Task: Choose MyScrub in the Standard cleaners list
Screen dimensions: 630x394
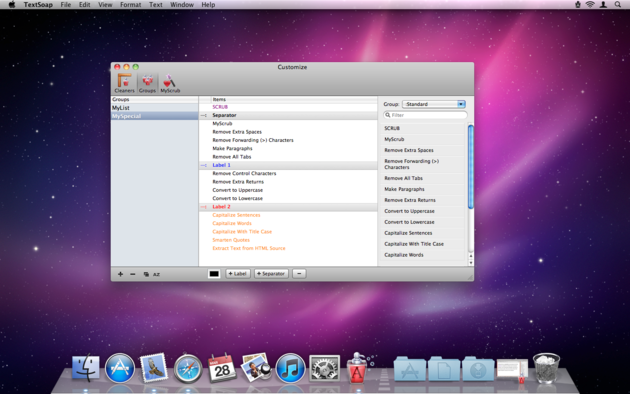Action: 394,139
